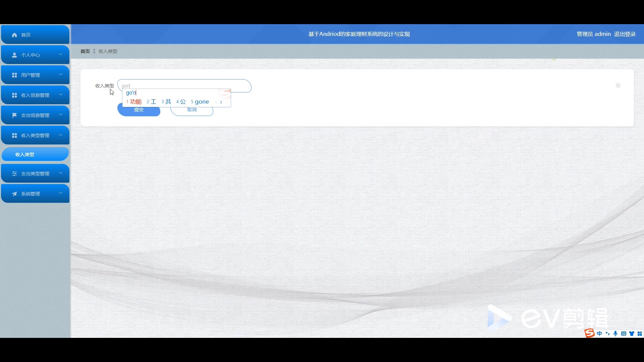644x362 pixels.
Task: Click the grid icon of 用户管理
Action: click(x=14, y=75)
